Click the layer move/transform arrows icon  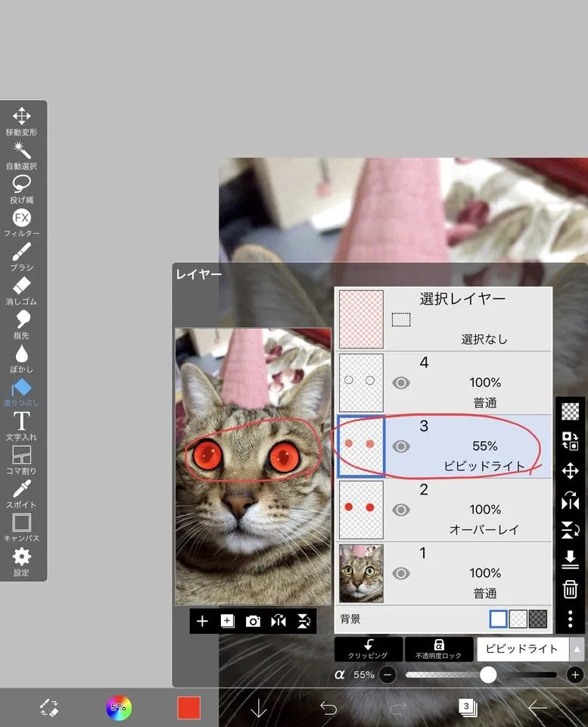click(x=570, y=471)
